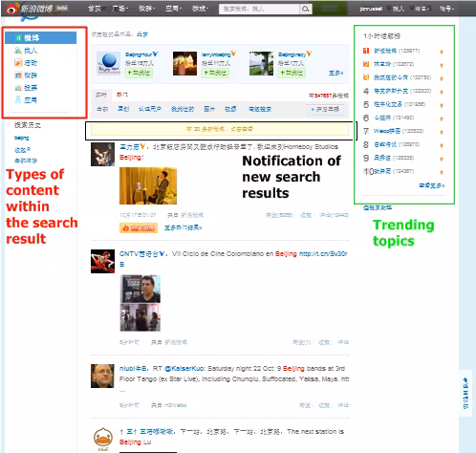Open the yellow new-results notification bar
The image size is (476, 453).
tap(220, 129)
